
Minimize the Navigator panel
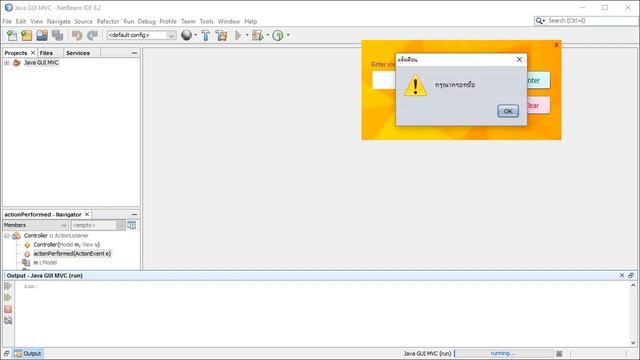pyautogui.click(x=134, y=214)
